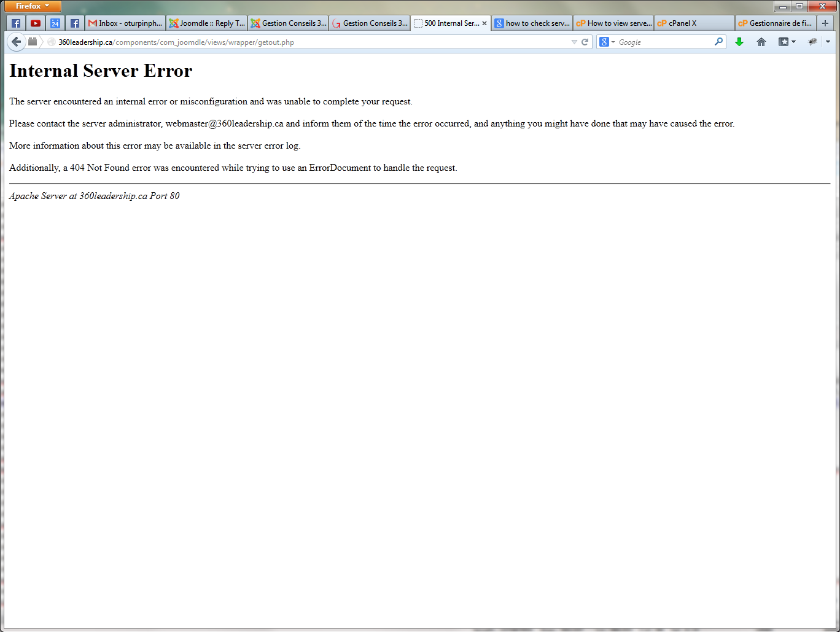Switch to the Gmail Inbox tab

pyautogui.click(x=126, y=23)
